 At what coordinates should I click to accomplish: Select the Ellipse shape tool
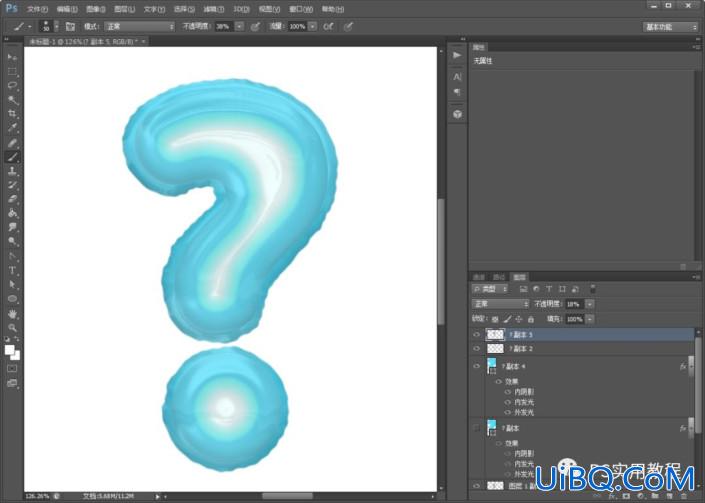tap(12, 299)
